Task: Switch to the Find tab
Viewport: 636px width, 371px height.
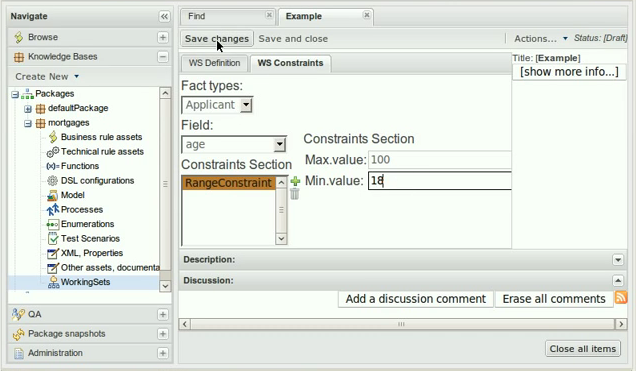Action: point(197,16)
